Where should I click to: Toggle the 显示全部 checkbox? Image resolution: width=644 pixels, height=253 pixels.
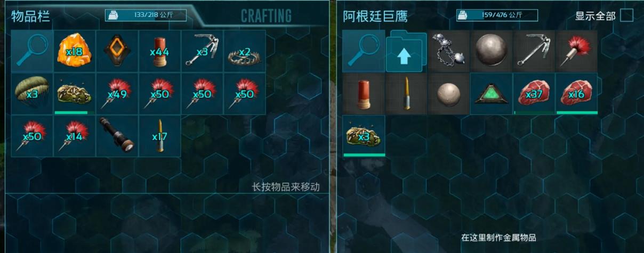coord(626,15)
